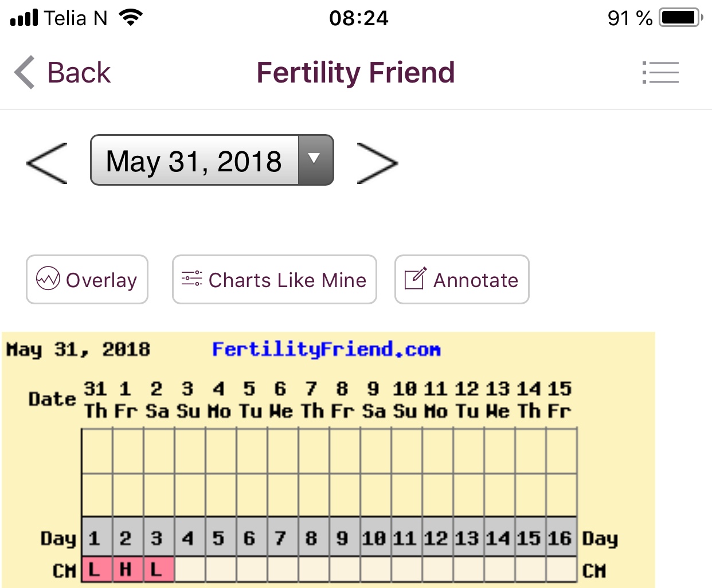The width and height of the screenshot is (712, 588).
Task: Go to previous chart with left arrow
Action: (47, 163)
